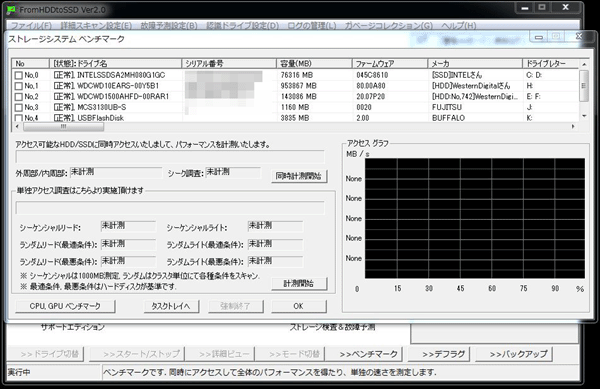Open the 詳細スキャン設定(E) menu

(x=96, y=26)
